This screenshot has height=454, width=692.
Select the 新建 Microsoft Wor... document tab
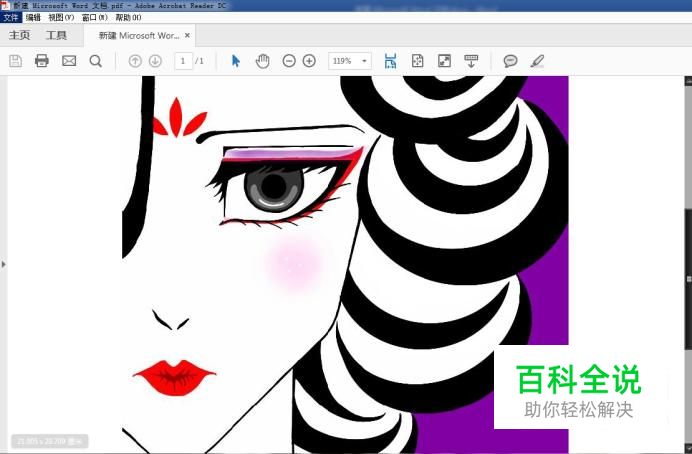139,36
